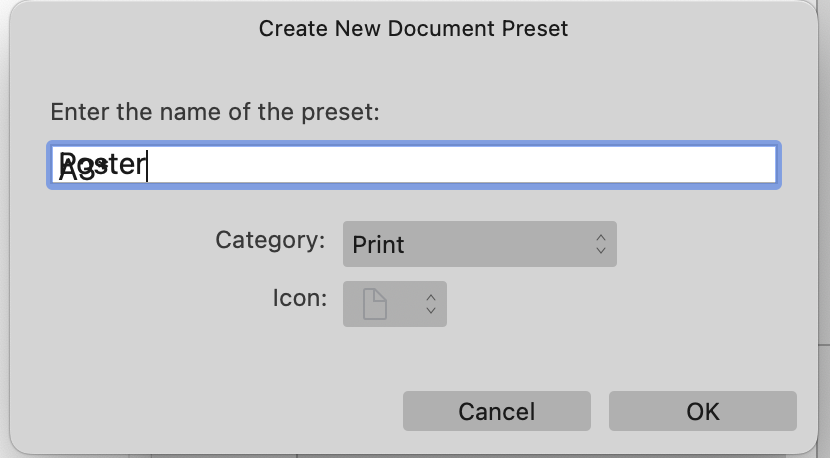This screenshot has width=830, height=458.
Task: Open the Category dropdown showing Print
Action: 480,244
